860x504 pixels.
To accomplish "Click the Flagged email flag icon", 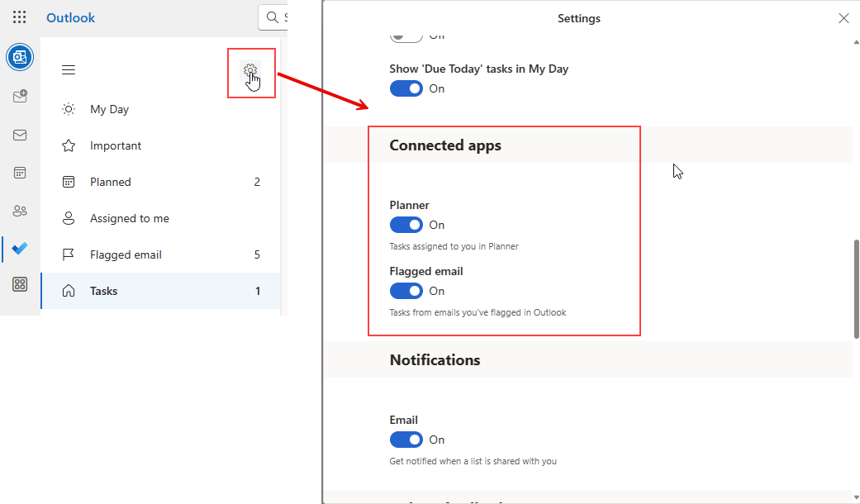I will coord(68,254).
